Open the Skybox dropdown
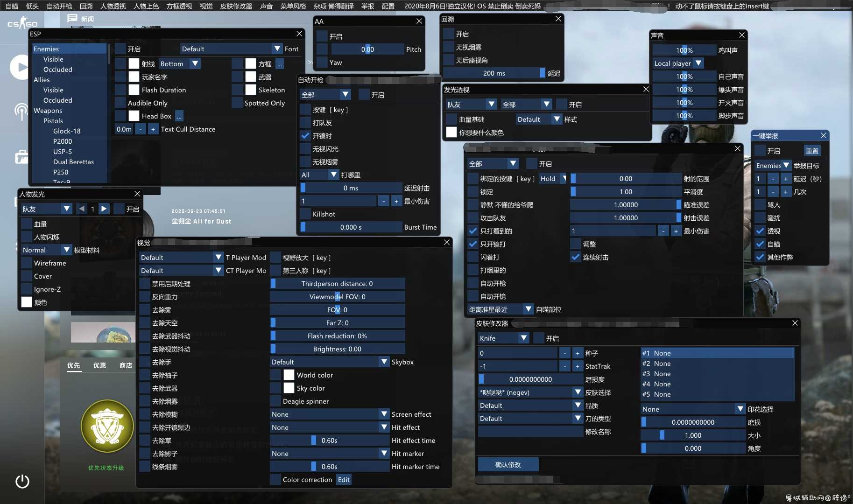This screenshot has width=853, height=504. pyautogui.click(x=330, y=362)
